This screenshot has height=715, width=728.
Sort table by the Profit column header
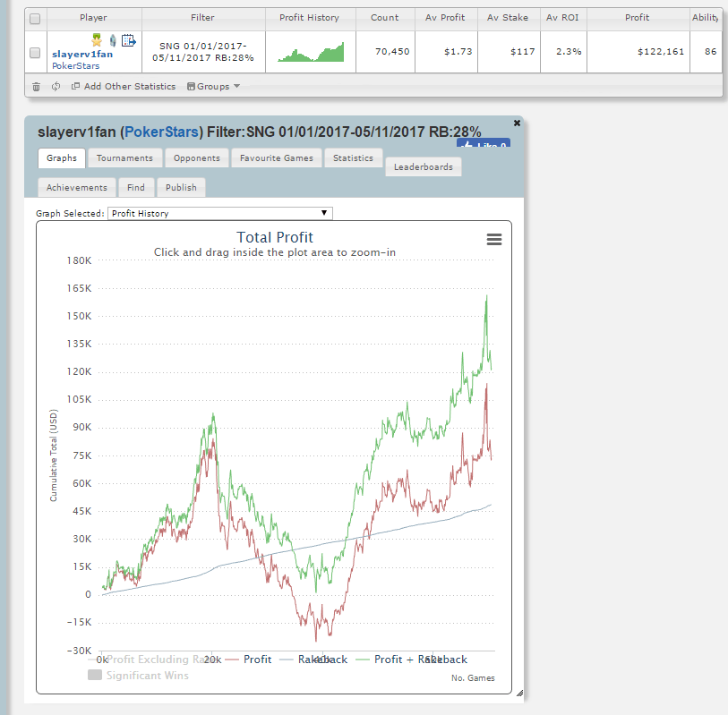[x=638, y=18]
